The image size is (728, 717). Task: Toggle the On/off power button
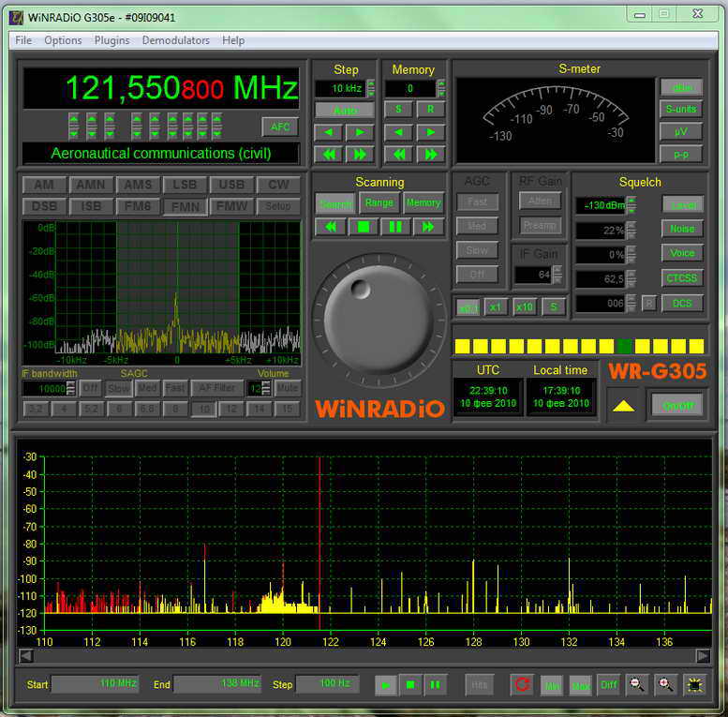click(x=677, y=407)
